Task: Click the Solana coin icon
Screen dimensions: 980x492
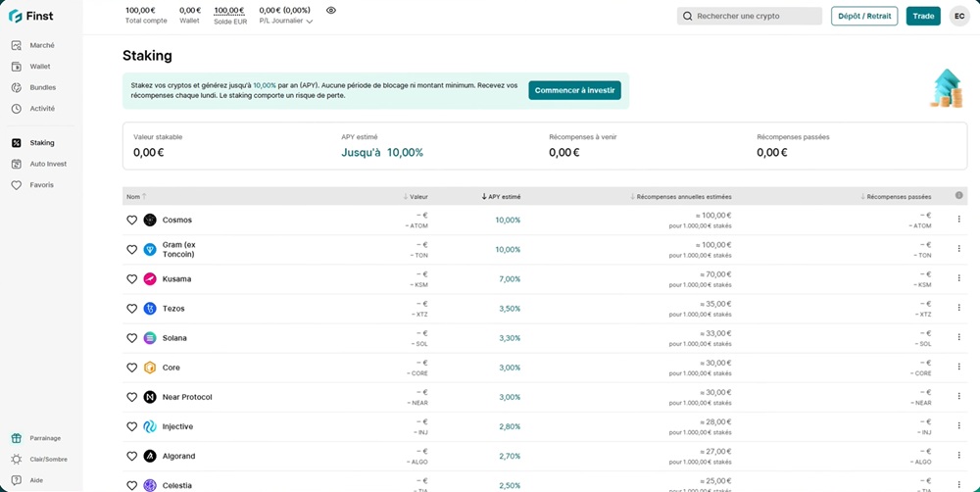Action: click(149, 337)
